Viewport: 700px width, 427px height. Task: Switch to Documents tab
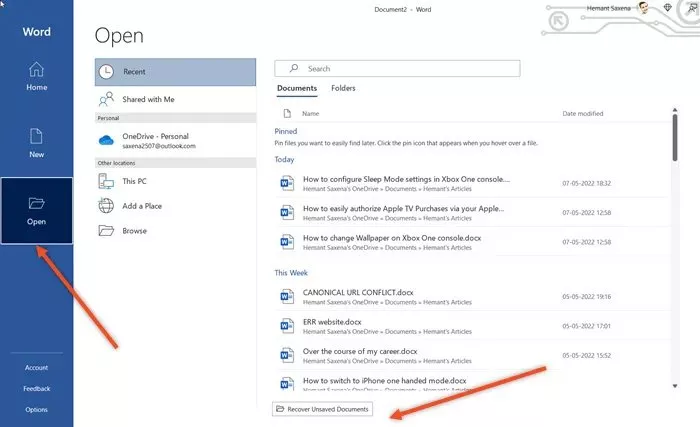(x=297, y=88)
